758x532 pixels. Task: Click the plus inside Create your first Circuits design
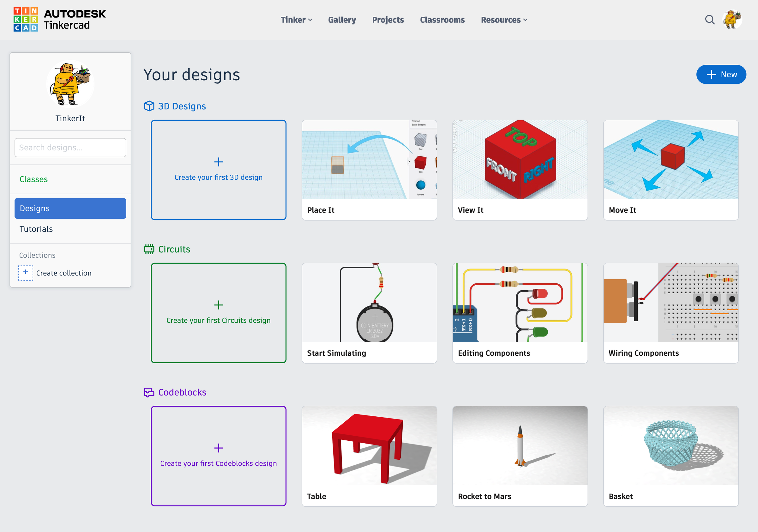click(218, 305)
